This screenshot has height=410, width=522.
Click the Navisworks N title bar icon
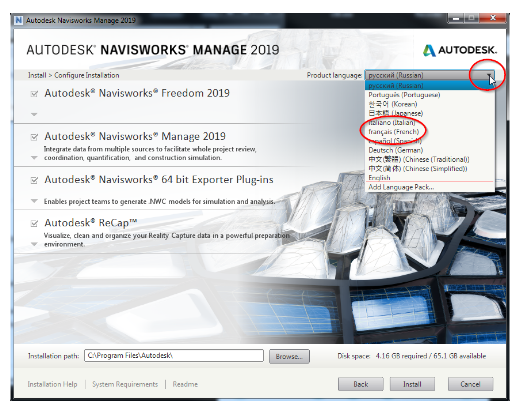point(19,20)
